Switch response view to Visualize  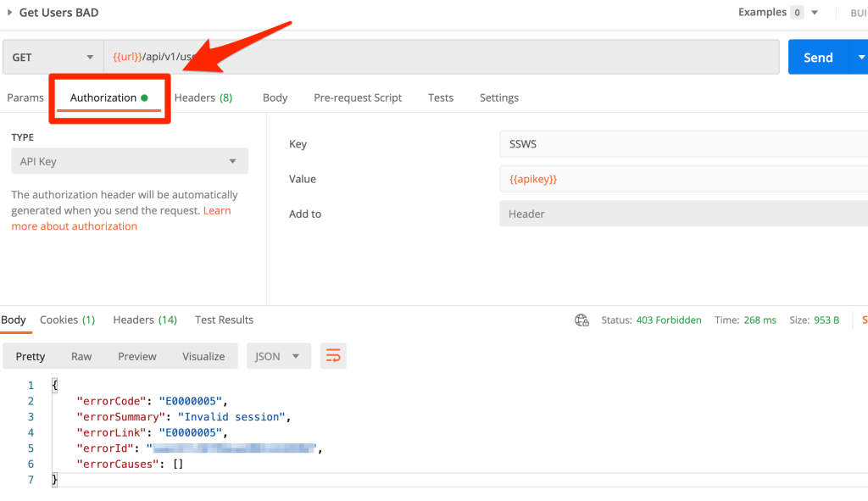coord(203,356)
